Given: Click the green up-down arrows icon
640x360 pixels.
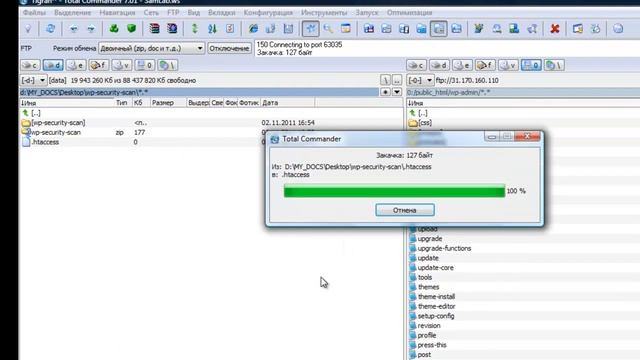Looking at the screenshot, I should pos(195,29).
